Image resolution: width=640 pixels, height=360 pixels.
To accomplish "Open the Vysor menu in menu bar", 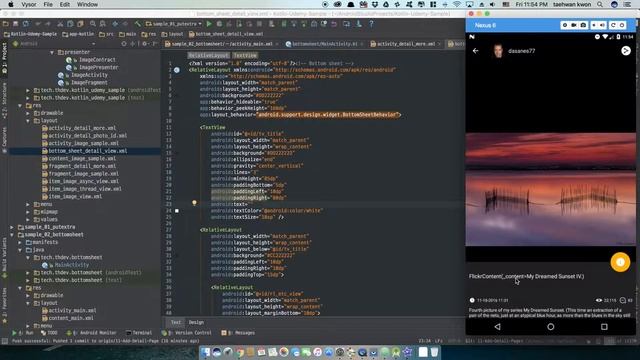I will coord(29,4).
